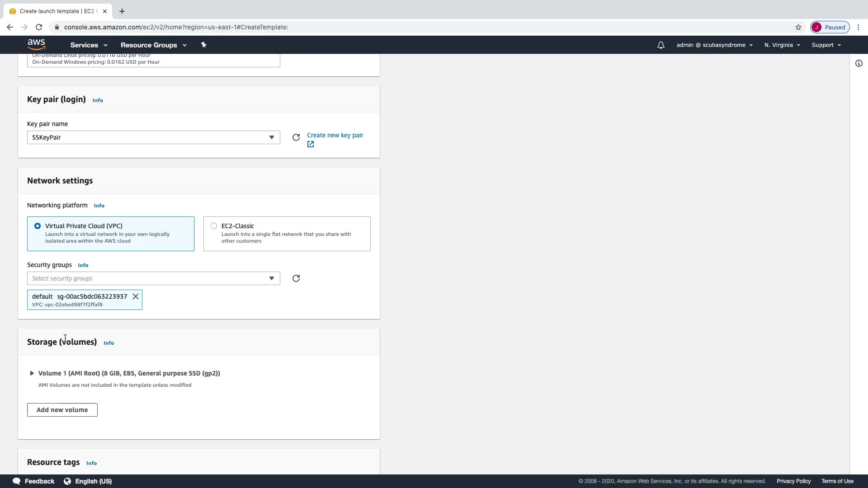Open the Key pair name dropdown
Screen dimensions: 868x488
point(153,137)
